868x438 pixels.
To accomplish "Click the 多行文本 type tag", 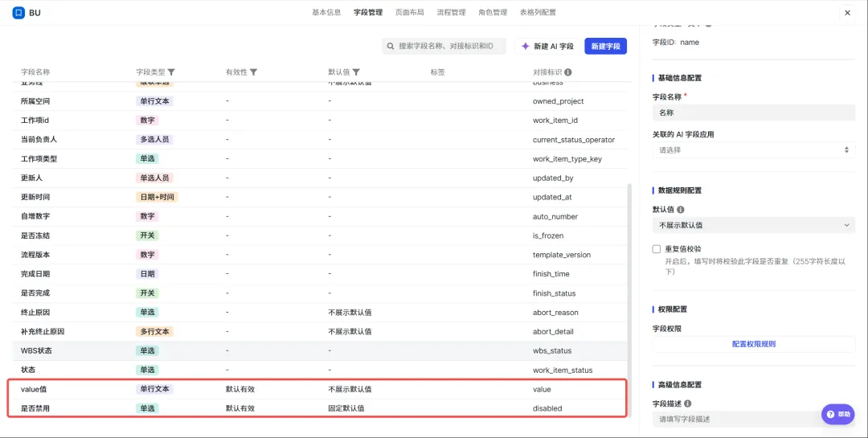I will point(154,332).
